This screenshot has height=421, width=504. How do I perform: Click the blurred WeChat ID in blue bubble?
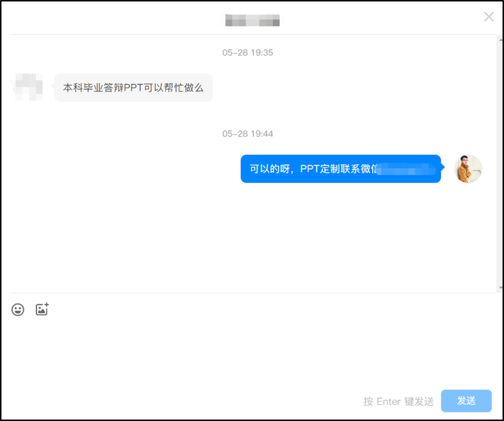pyautogui.click(x=406, y=169)
